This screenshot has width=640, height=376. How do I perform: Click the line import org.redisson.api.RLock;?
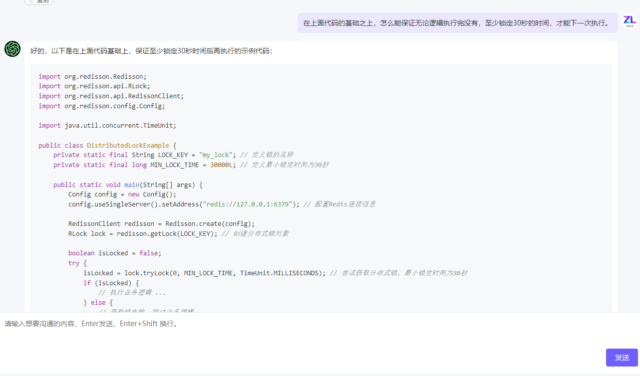click(94, 86)
